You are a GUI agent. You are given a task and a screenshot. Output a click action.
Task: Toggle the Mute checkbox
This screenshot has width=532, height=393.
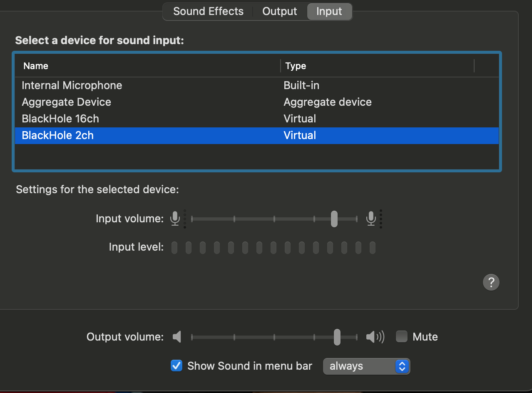[x=402, y=336]
